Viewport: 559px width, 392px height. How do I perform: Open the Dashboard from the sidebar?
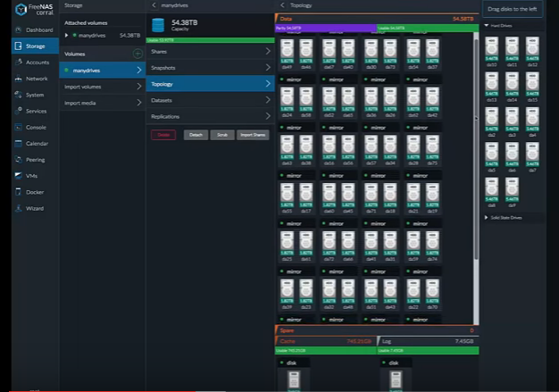35,30
